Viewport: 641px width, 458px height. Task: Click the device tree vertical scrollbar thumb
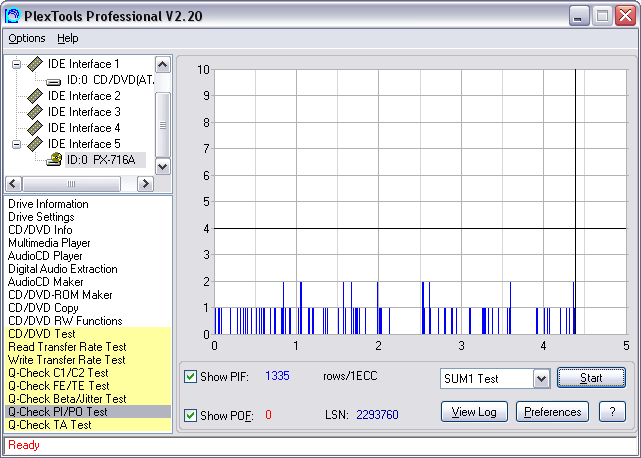click(x=163, y=125)
